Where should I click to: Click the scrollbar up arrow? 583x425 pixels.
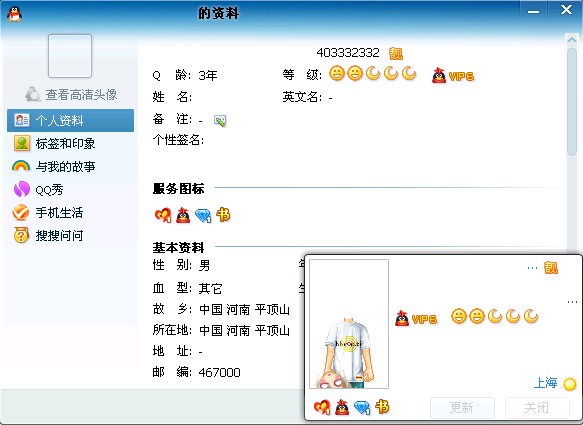click(572, 39)
